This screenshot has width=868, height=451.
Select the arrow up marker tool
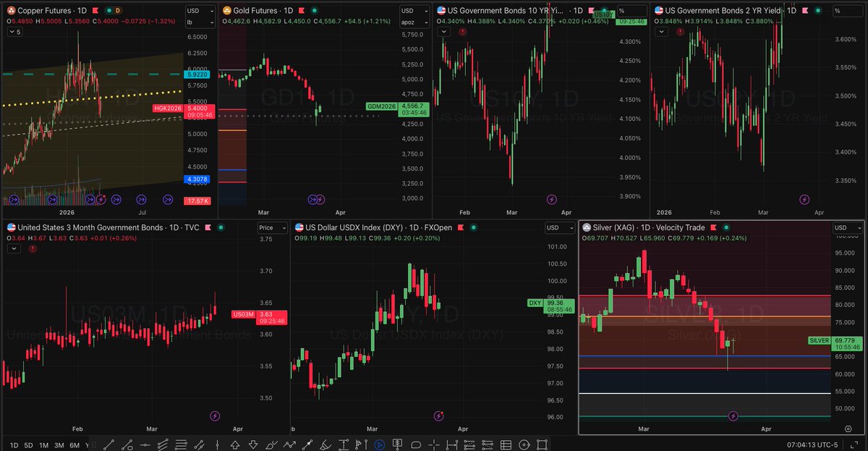pos(235,444)
